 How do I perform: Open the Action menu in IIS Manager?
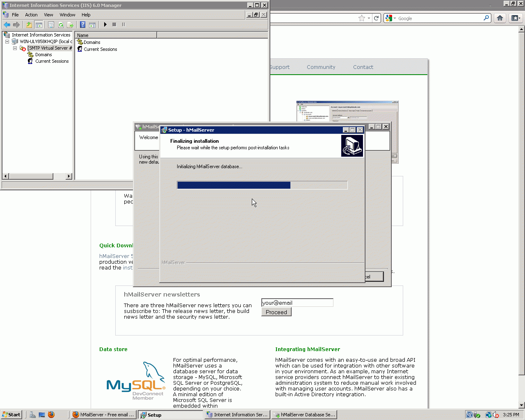(x=31, y=15)
